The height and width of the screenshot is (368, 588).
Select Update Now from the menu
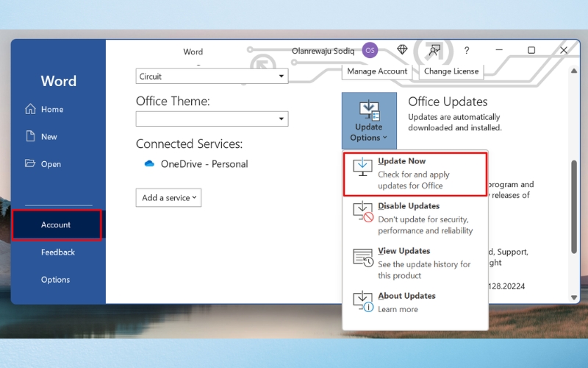pyautogui.click(x=415, y=174)
